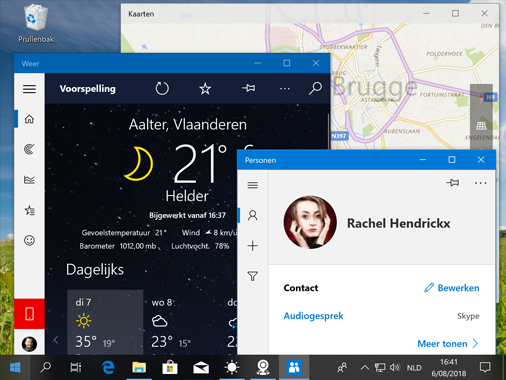Screen dimensions: 506x380
Task: Open the Favorites list icon in Weer sidebar
Action: (29, 210)
